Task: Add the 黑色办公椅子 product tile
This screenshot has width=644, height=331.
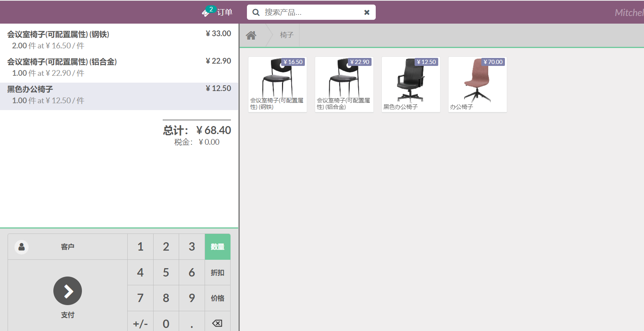Action: tap(411, 85)
